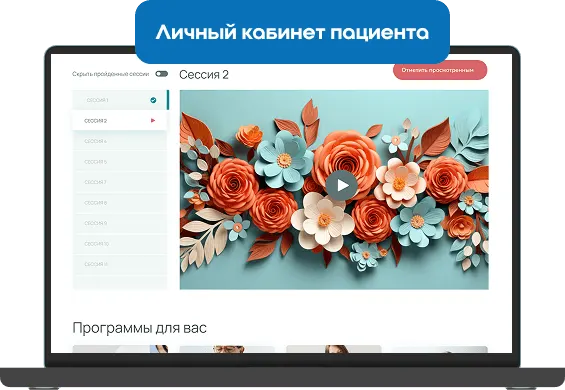
Task: Open Сессия 4 from the sidebar
Action: click(x=119, y=141)
